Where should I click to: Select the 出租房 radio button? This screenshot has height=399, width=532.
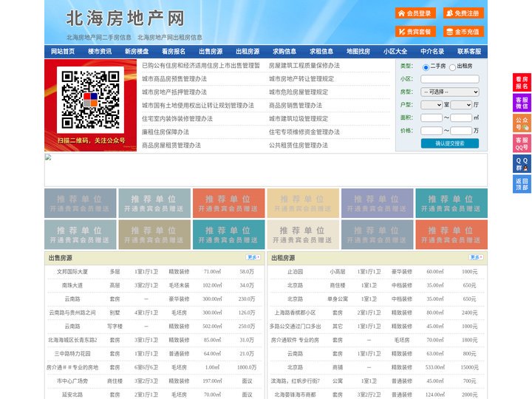pyautogui.click(x=452, y=67)
